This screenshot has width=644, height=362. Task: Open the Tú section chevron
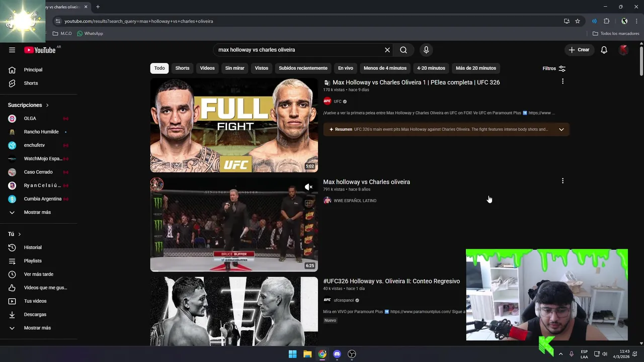pyautogui.click(x=20, y=234)
